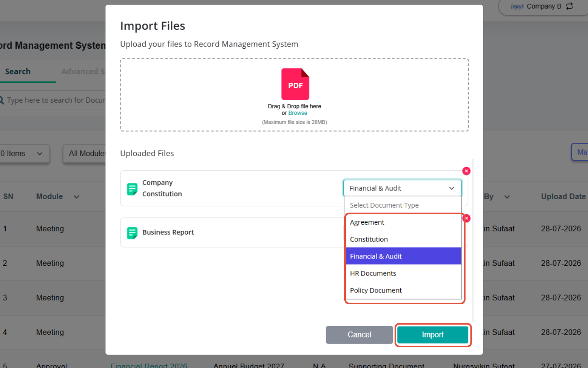Click the Upload Date column header

563,196
